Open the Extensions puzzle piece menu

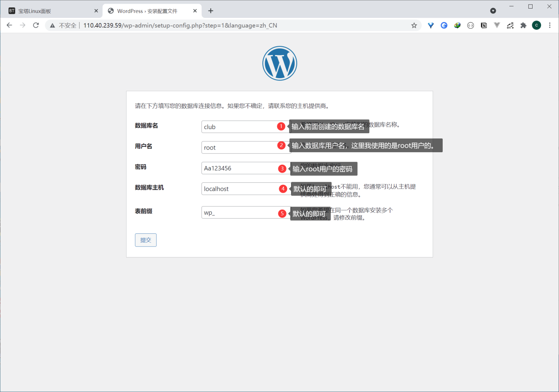pyautogui.click(x=524, y=25)
